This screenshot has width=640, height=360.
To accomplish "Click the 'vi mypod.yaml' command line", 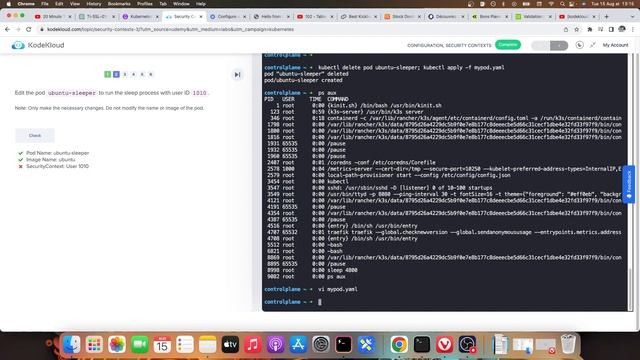I will pos(338,289).
